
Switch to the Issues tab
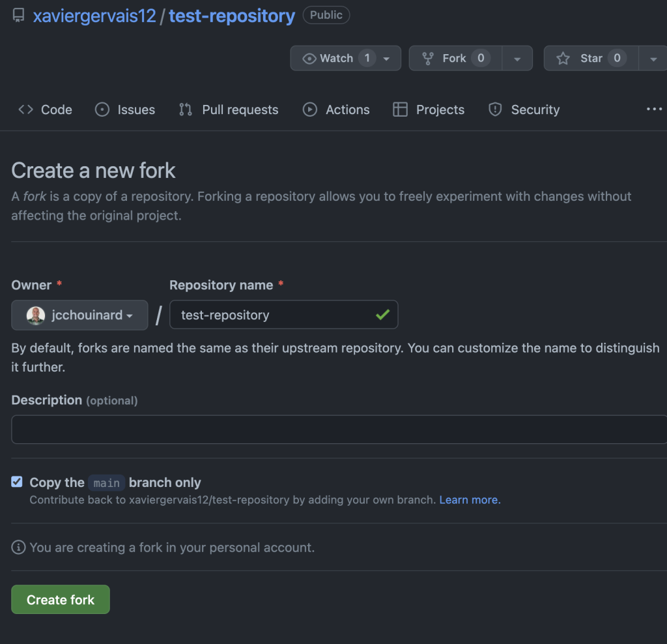(x=125, y=110)
